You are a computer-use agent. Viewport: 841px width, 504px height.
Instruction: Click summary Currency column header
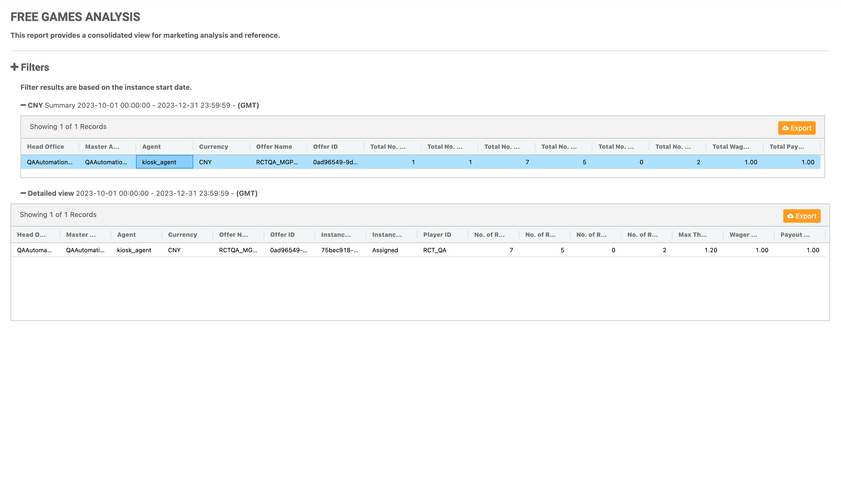click(x=213, y=147)
